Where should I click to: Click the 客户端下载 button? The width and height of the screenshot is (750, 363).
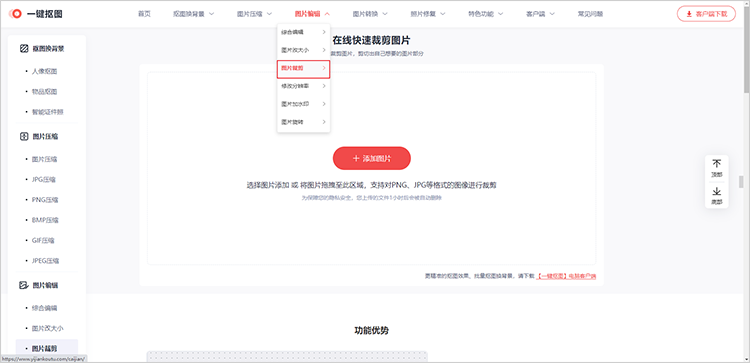click(706, 14)
